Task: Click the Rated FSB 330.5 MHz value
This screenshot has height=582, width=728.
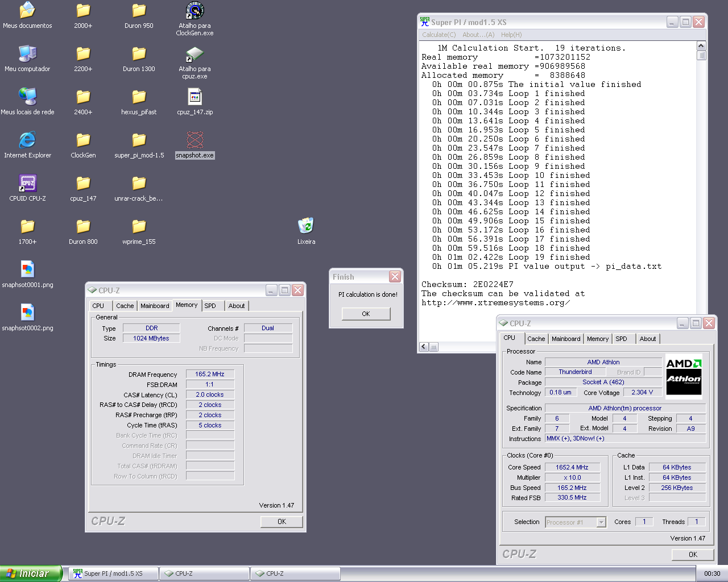Action: click(x=572, y=497)
